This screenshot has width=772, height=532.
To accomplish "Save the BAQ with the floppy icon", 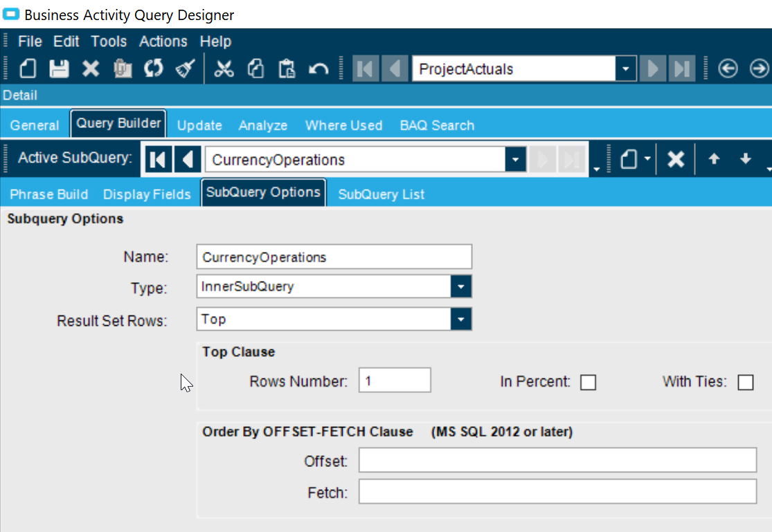I will (x=59, y=68).
